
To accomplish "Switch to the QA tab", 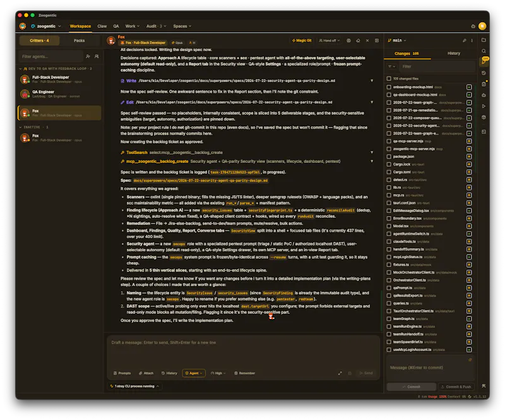I will click(x=116, y=27).
